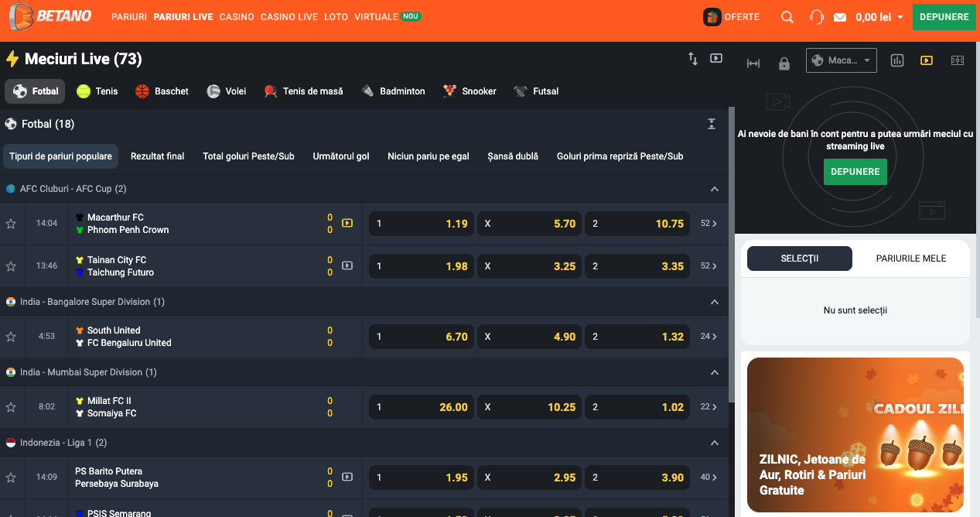This screenshot has height=517, width=980.
Task: Open the VIRTUALE menu item
Action: (x=376, y=17)
